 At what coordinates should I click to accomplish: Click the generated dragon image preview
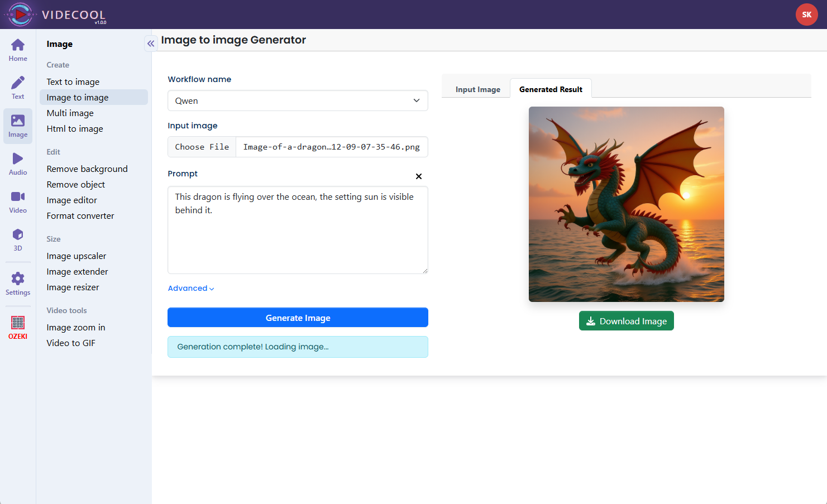tap(626, 204)
